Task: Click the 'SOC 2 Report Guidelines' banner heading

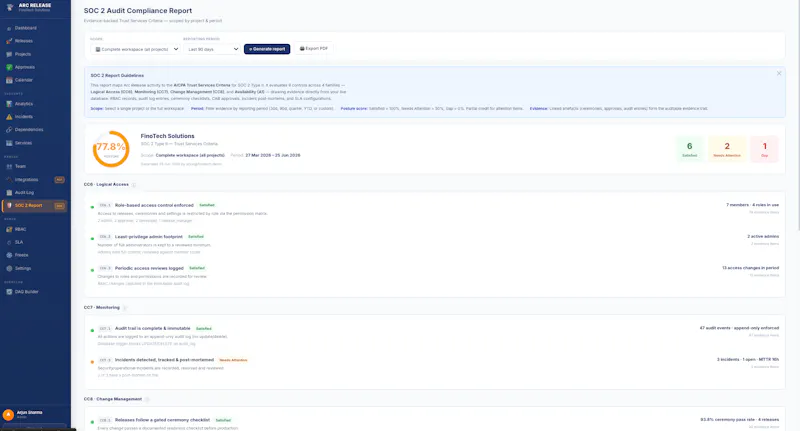Action: click(117, 75)
